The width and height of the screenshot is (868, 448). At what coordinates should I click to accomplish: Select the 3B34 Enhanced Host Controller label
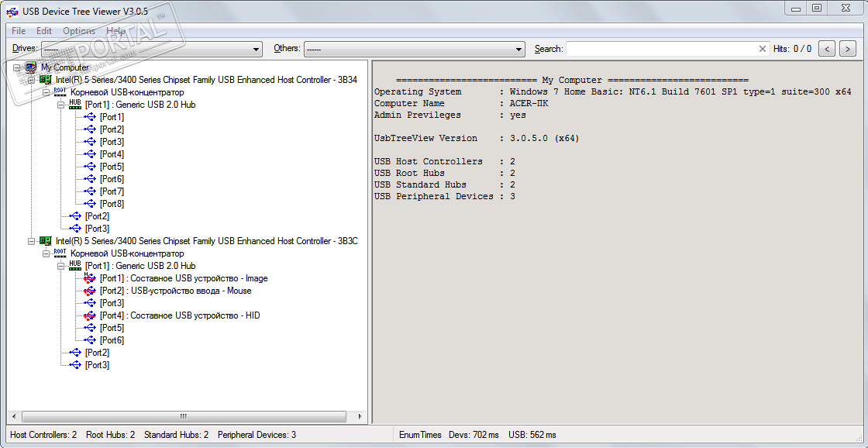click(x=206, y=81)
